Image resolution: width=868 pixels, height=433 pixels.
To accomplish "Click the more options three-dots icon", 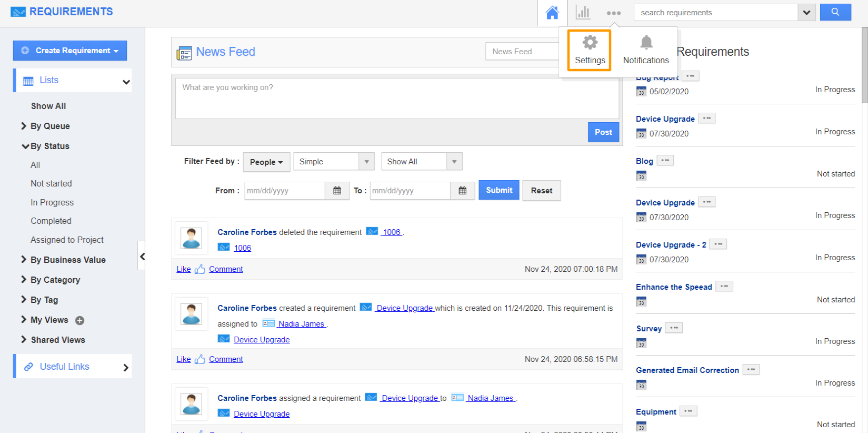I will pos(613,13).
